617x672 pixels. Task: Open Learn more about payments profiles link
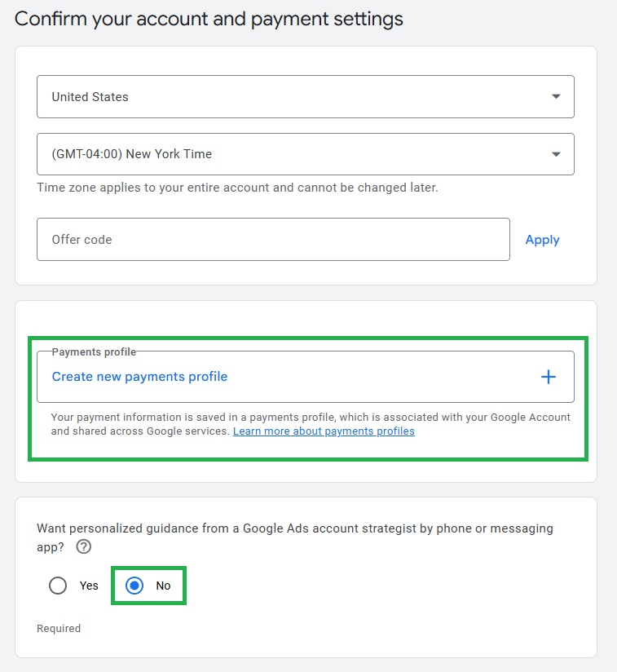[324, 431]
